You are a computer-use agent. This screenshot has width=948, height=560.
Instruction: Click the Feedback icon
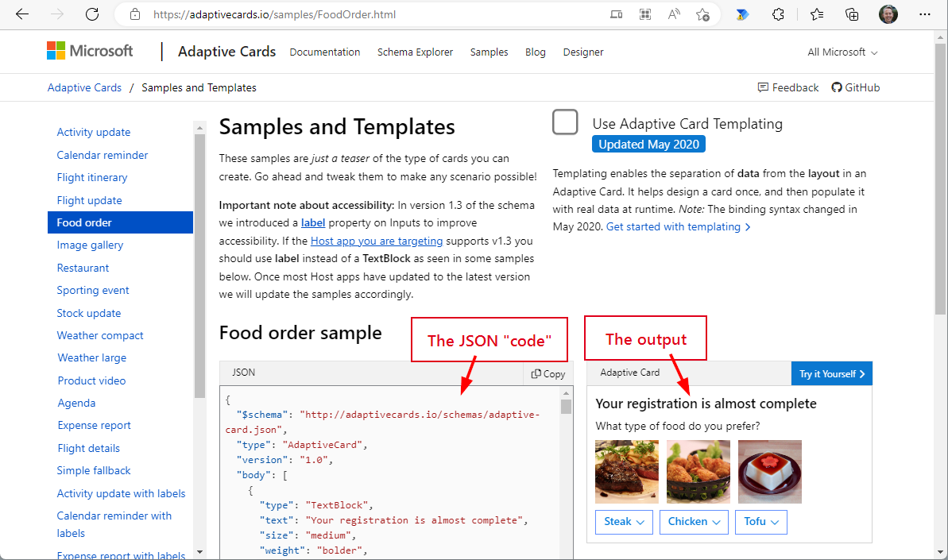[761, 87]
